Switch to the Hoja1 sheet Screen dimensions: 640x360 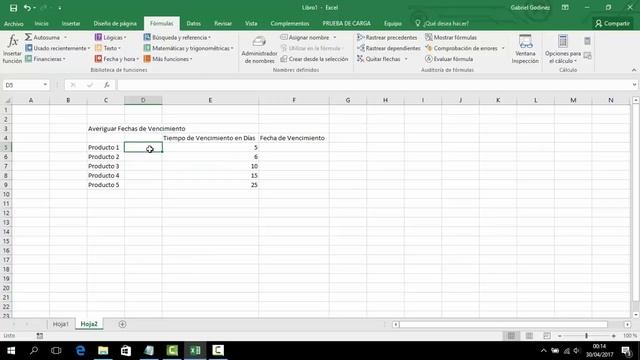(x=61, y=324)
